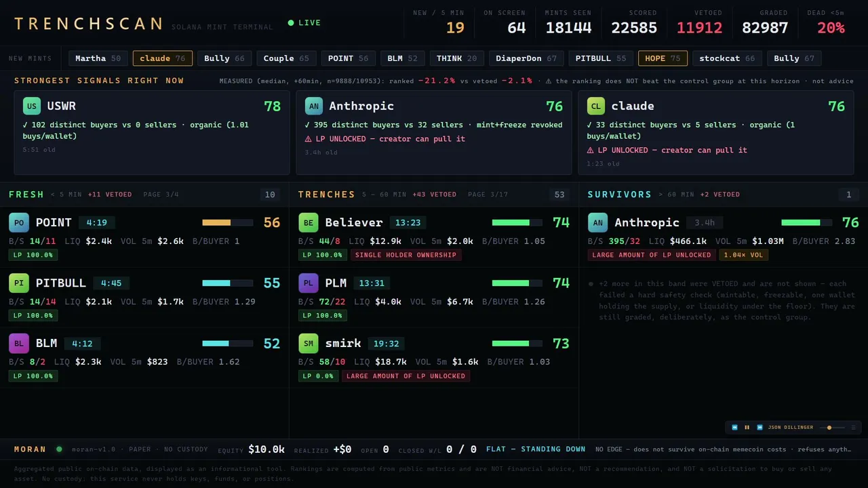
Task: Click the FRESH 'PAGE 3/4' indicator
Action: [161, 195]
